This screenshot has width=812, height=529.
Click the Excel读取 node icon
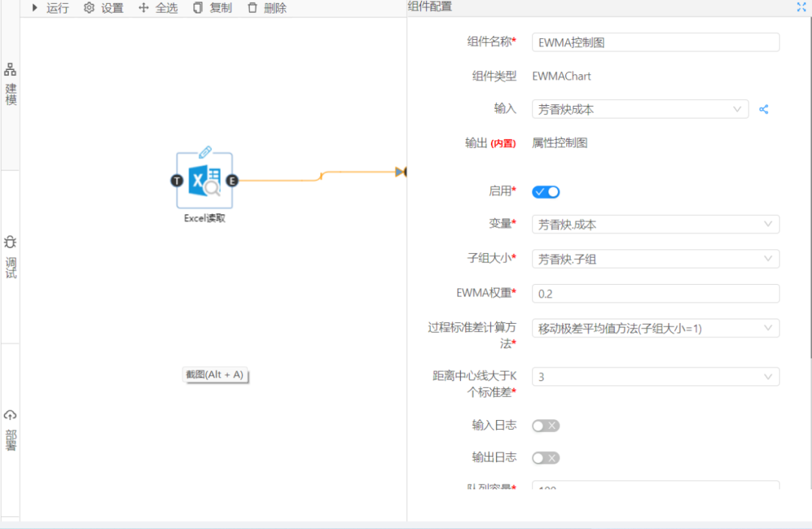[x=204, y=181]
